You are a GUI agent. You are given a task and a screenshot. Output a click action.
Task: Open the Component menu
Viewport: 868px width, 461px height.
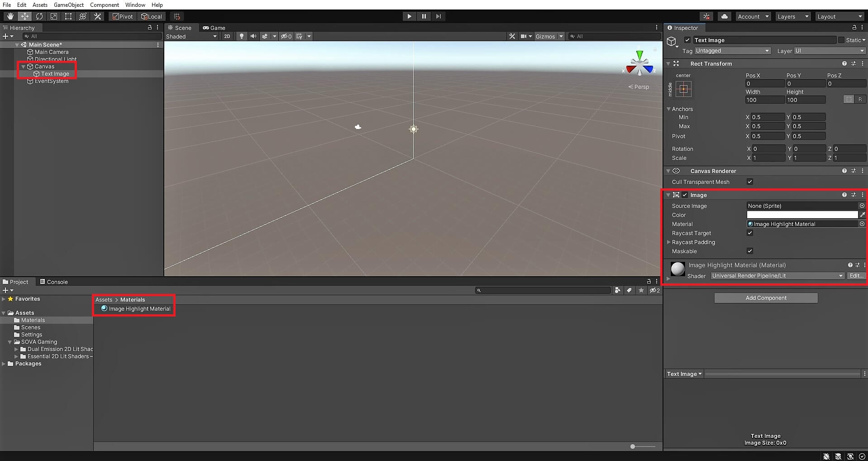[x=105, y=5]
